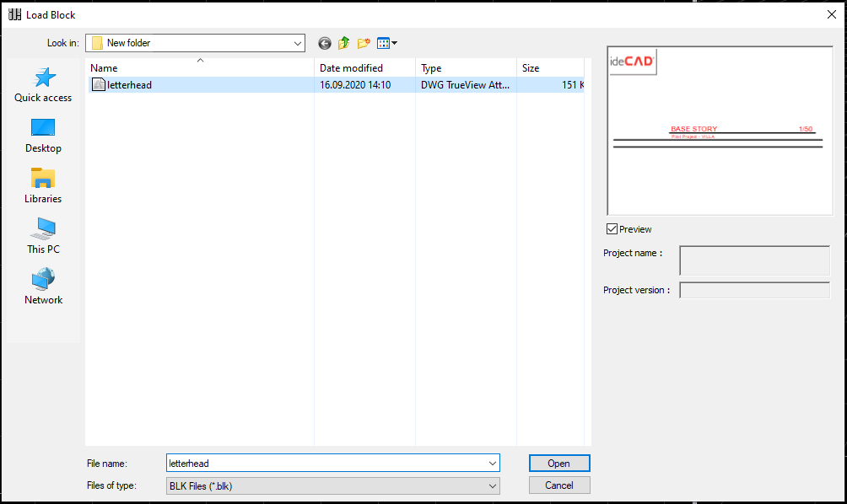847x504 pixels.
Task: Click the File name text field
Action: coord(326,463)
